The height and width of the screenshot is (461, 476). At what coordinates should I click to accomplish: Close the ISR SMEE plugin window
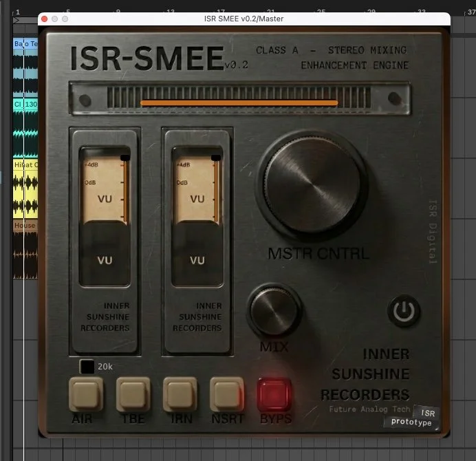(x=44, y=19)
